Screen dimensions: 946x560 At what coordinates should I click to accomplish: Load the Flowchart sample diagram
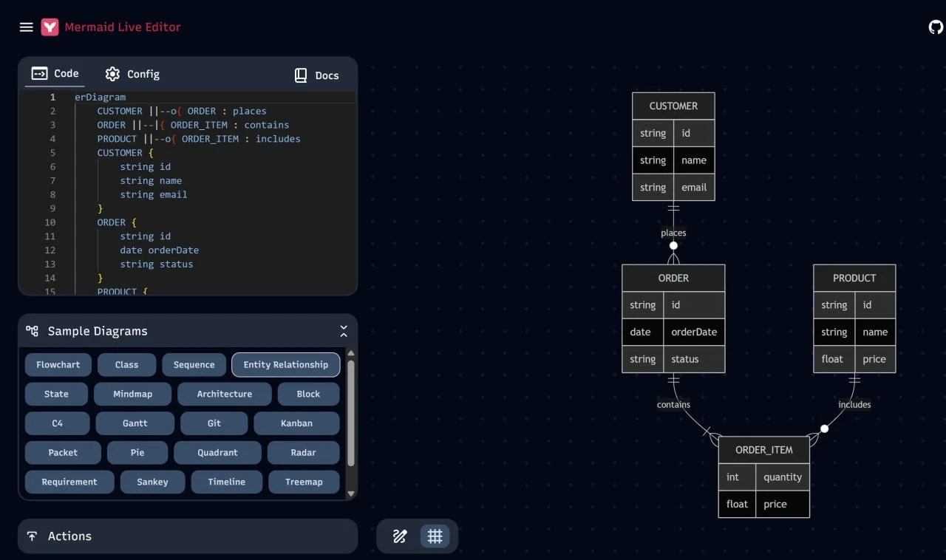(58, 365)
